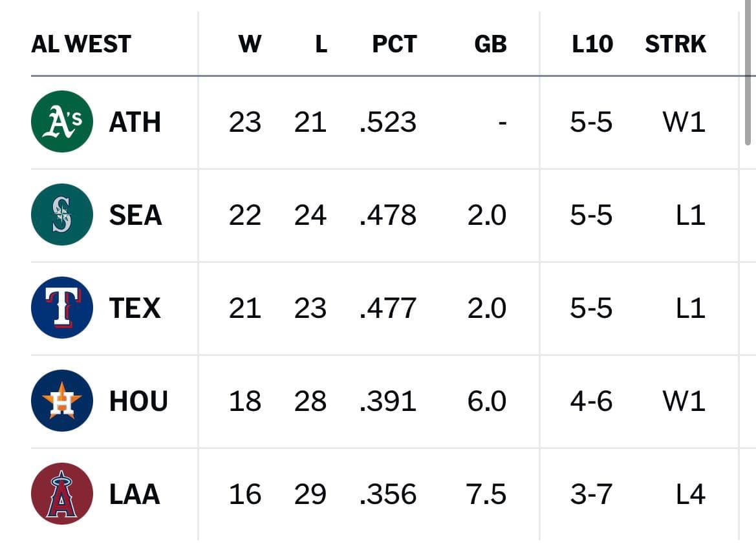Select the Angels L4 streak cell
The image size is (756, 546).
point(691,494)
